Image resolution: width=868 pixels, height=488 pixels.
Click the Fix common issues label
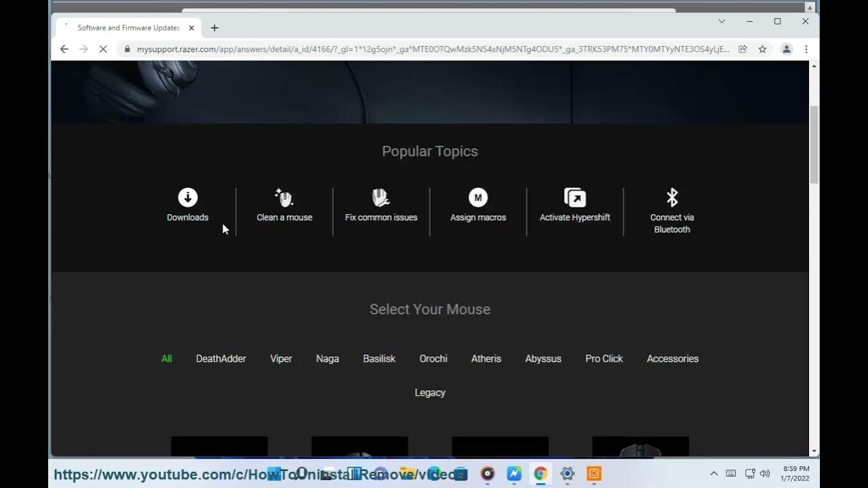click(x=381, y=218)
